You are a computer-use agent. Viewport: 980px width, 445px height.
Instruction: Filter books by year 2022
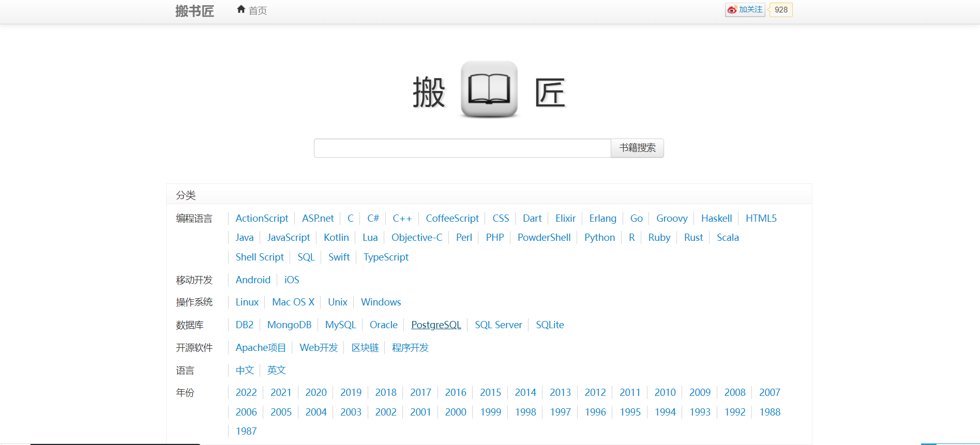click(x=246, y=393)
